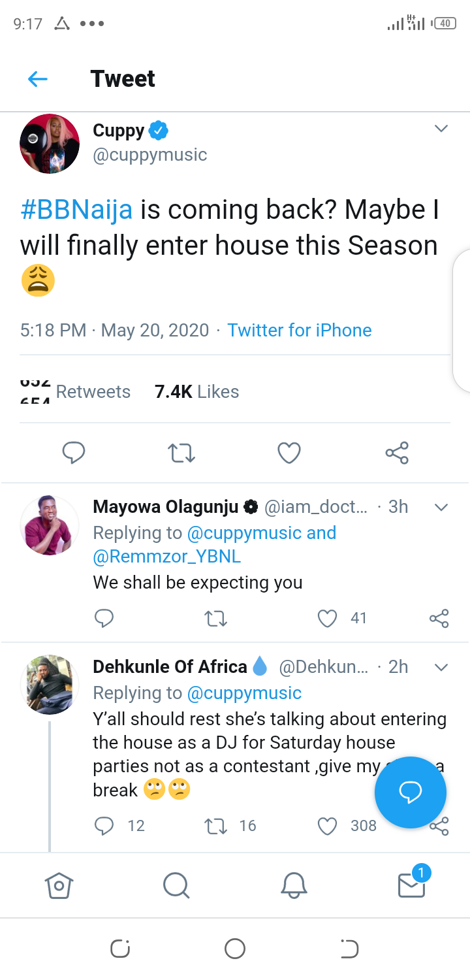Share Cuppy's tweet via share icon
This screenshot has width=470, height=980.
coord(396,452)
